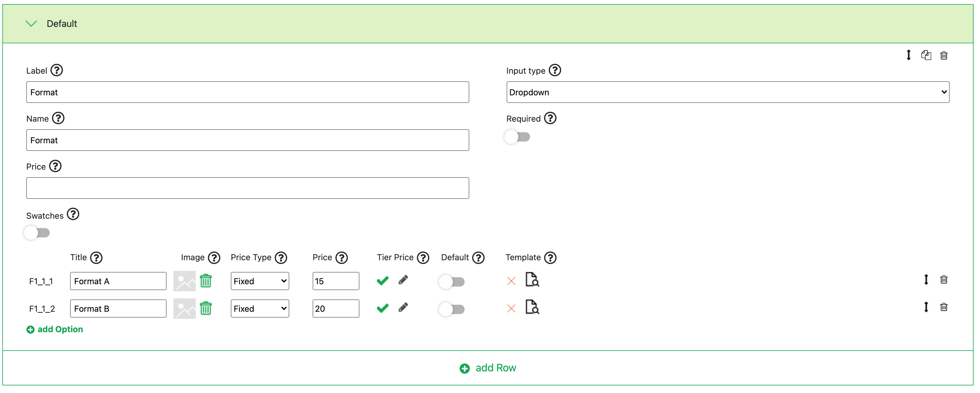
Task: Click the Format A image placeholder thumbnail
Action: [x=184, y=281]
